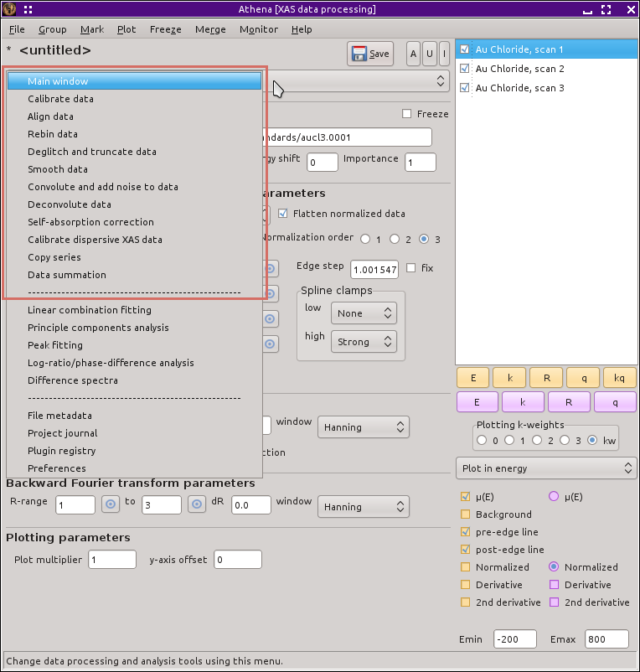Plot current group in energy with orange E
Image resolution: width=640 pixels, height=672 pixels.
coord(473,378)
